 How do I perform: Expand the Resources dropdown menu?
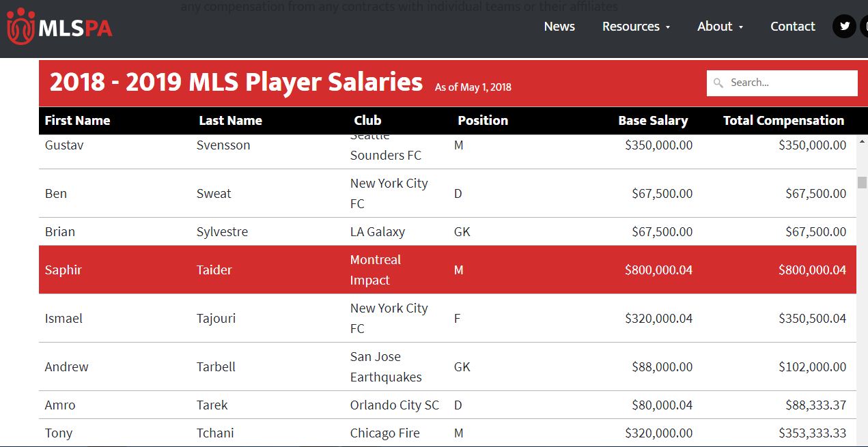636,27
